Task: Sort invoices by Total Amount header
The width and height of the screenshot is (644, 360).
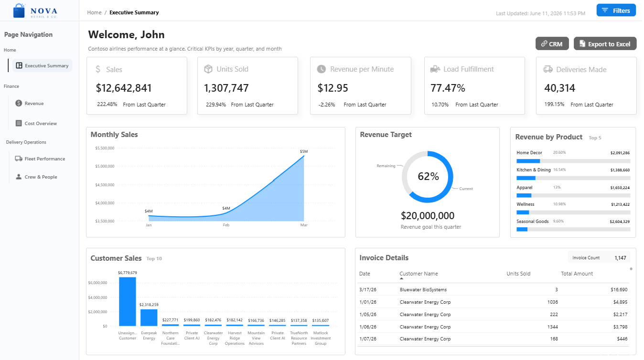Action: pyautogui.click(x=577, y=274)
